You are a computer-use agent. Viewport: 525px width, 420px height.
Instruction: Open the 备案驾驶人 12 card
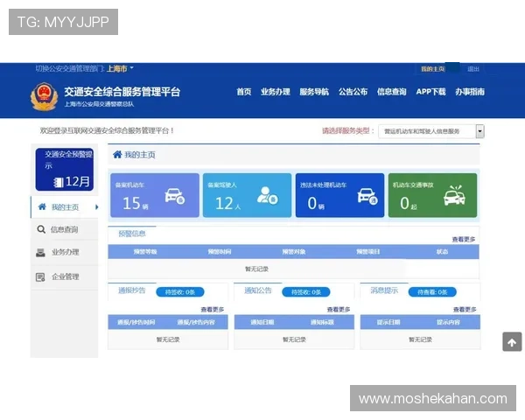247,195
